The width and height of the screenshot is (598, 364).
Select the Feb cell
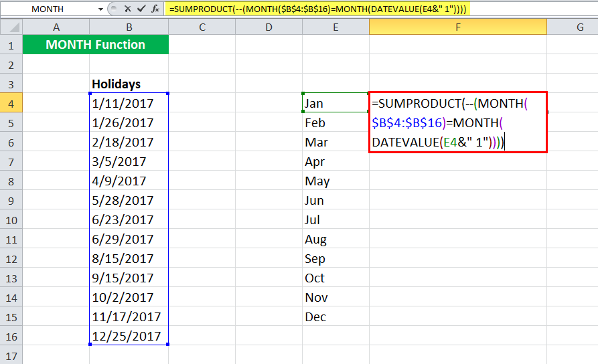pos(335,122)
